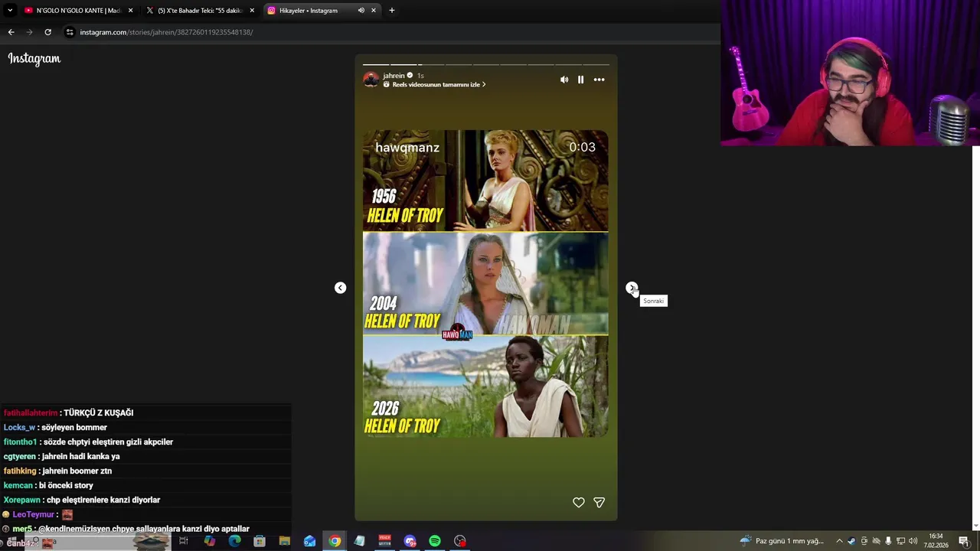Navigate back in the browser
Image resolution: width=980 pixels, height=551 pixels.
11,32
